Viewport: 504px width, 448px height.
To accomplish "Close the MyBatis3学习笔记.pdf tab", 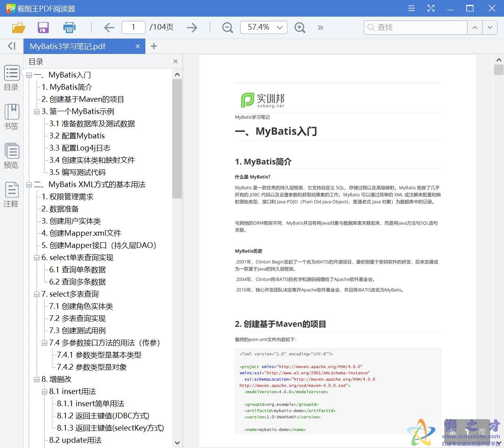I will [x=138, y=46].
